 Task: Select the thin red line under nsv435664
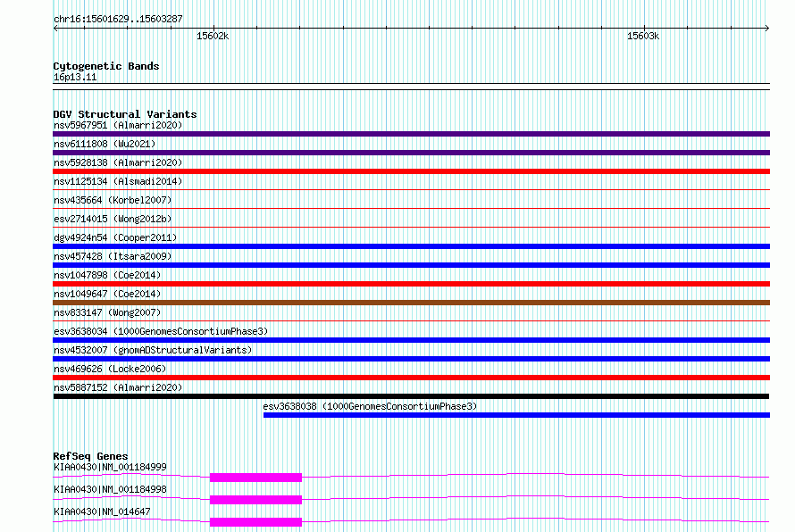(x=411, y=208)
